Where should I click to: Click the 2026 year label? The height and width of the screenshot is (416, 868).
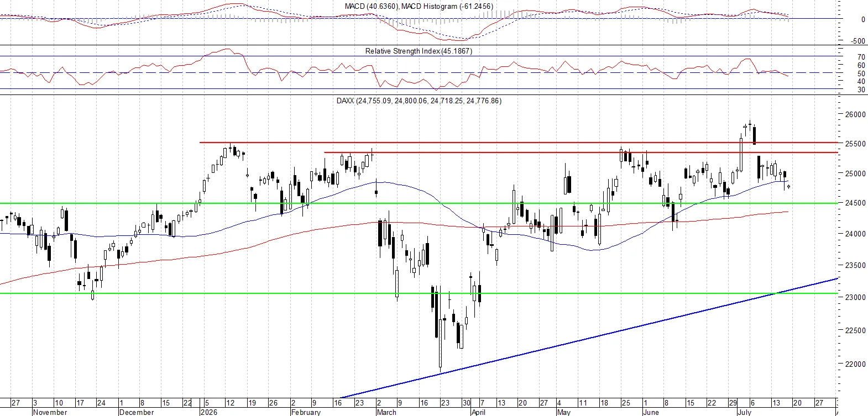[x=209, y=412]
